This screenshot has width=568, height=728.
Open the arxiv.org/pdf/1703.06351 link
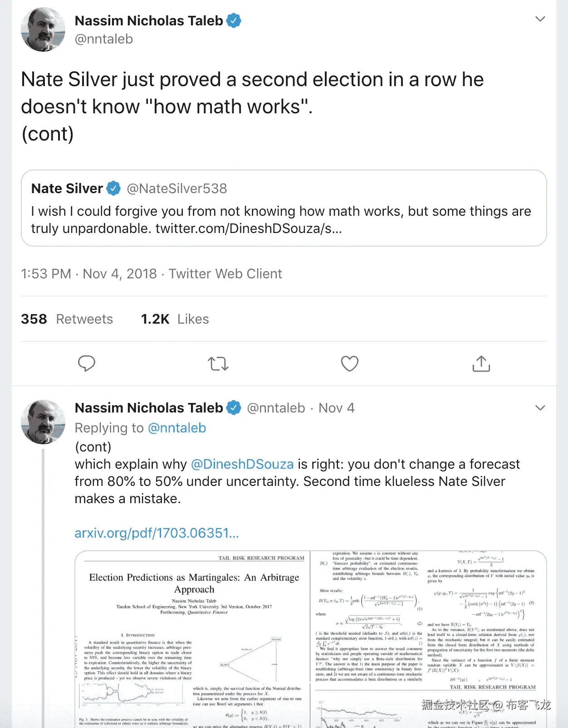point(157,533)
